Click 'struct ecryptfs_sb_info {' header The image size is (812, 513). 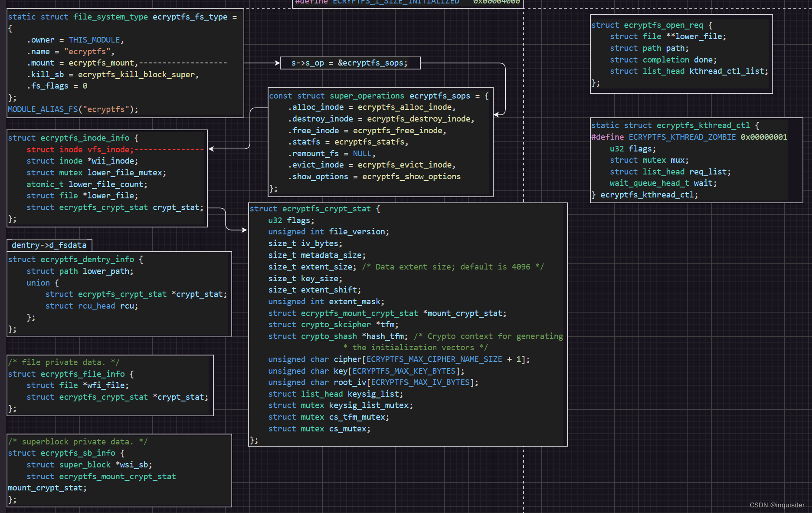click(66, 453)
